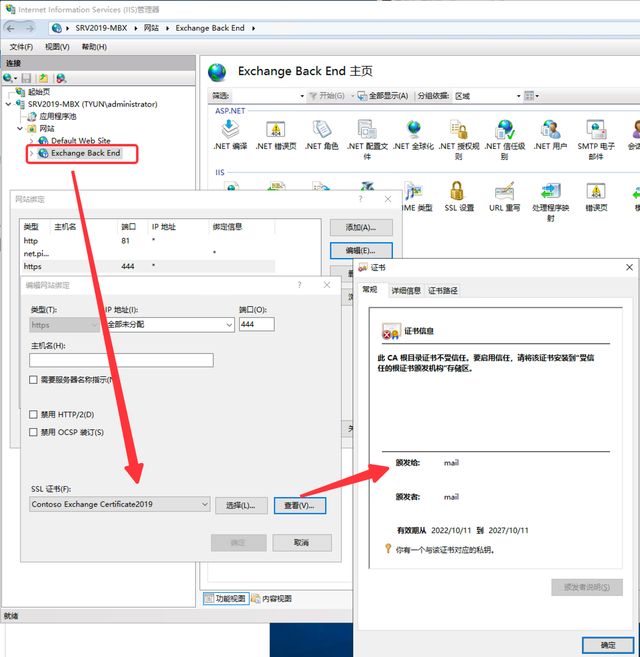The image size is (640, 657).
Task: Select the net.pipe binding row
Action: click(149, 253)
